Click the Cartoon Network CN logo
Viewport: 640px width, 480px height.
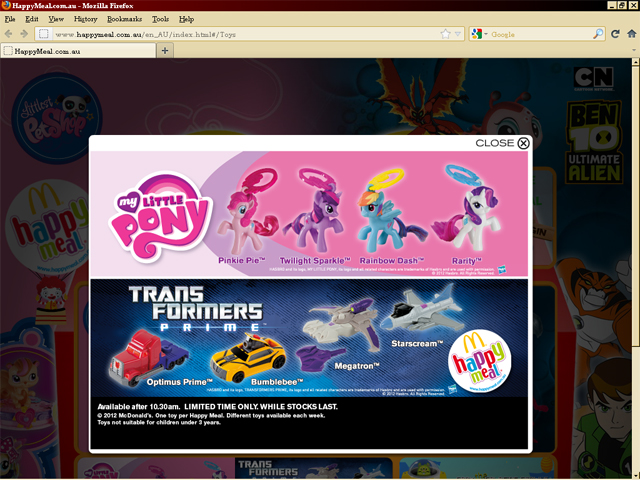tap(594, 79)
